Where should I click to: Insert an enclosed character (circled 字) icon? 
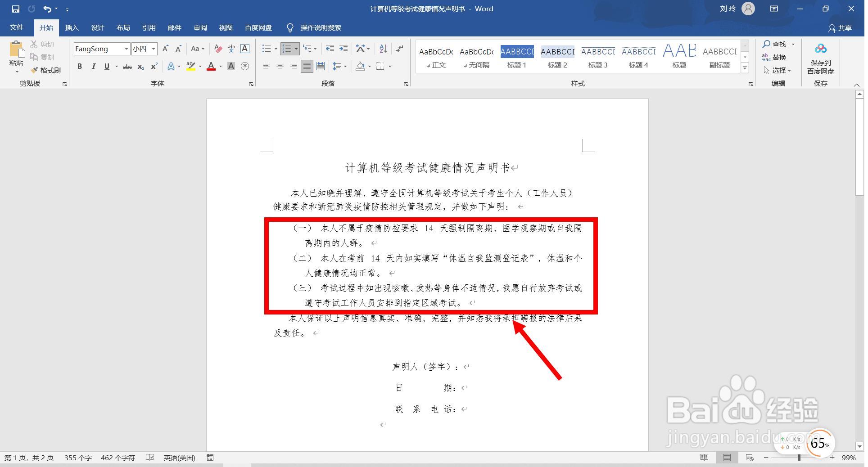[245, 67]
